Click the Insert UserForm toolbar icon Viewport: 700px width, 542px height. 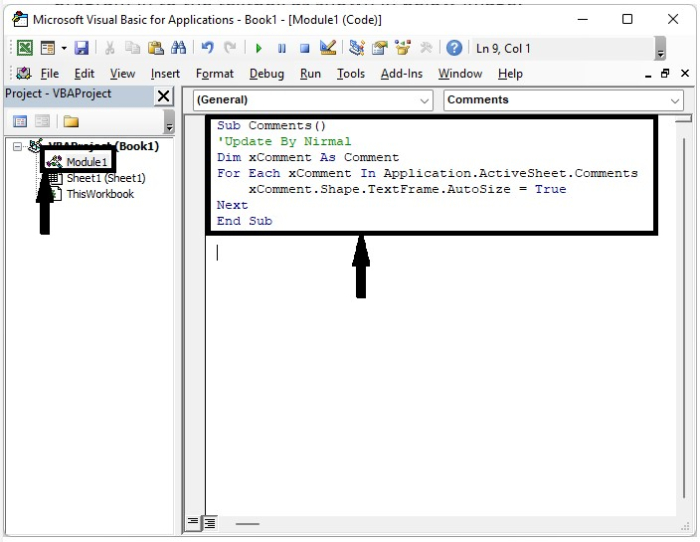(x=47, y=48)
